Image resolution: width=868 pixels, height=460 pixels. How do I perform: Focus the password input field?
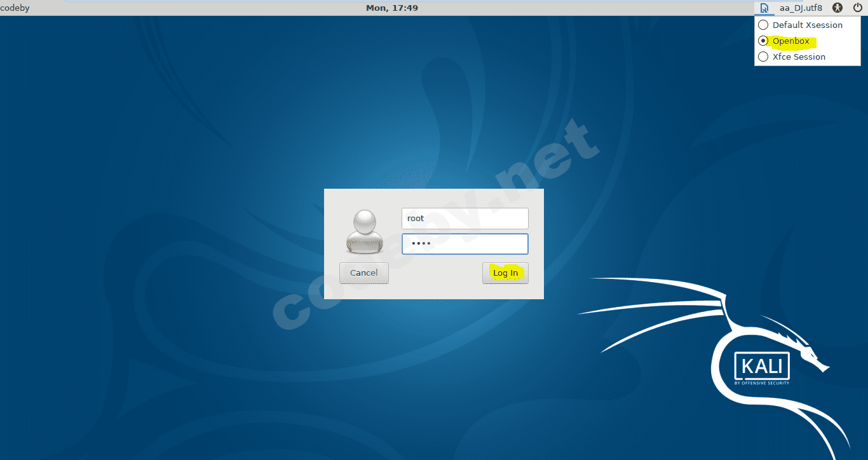coord(465,244)
